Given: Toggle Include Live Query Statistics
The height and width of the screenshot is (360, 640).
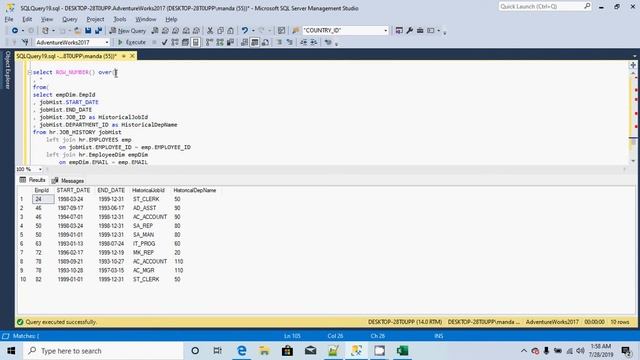Looking at the screenshot, I should click(x=220, y=42).
